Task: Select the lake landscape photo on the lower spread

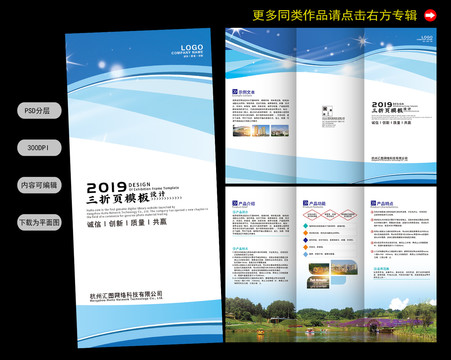Action: [x=331, y=319]
